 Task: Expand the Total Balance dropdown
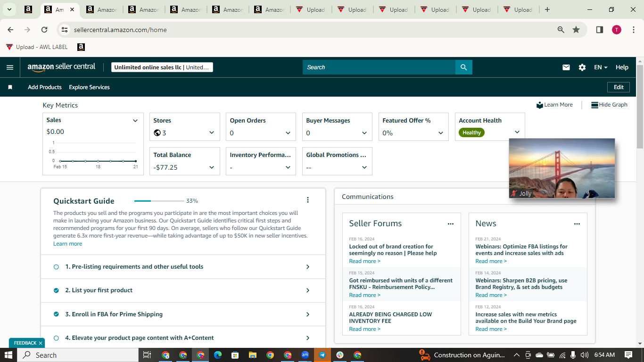tap(212, 167)
